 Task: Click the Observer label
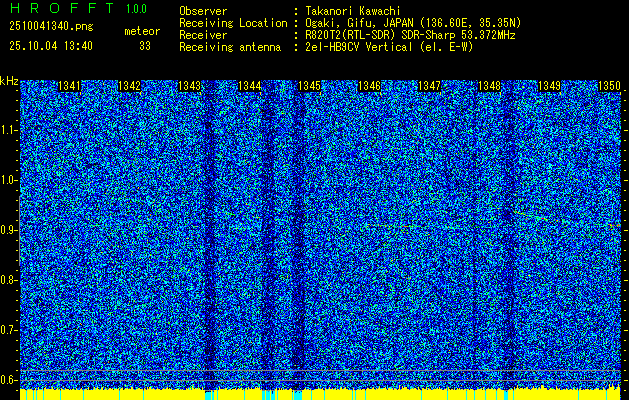pyautogui.click(x=203, y=11)
